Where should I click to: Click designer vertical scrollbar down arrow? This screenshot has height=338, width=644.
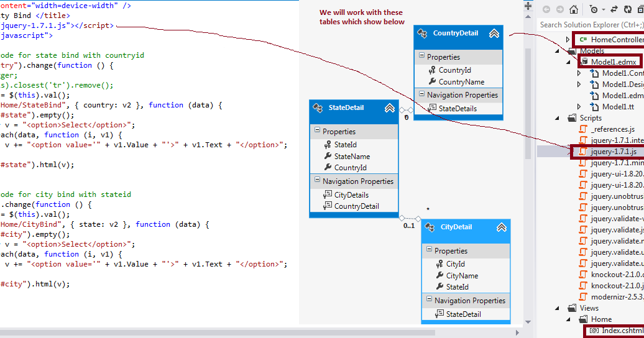tap(528, 322)
